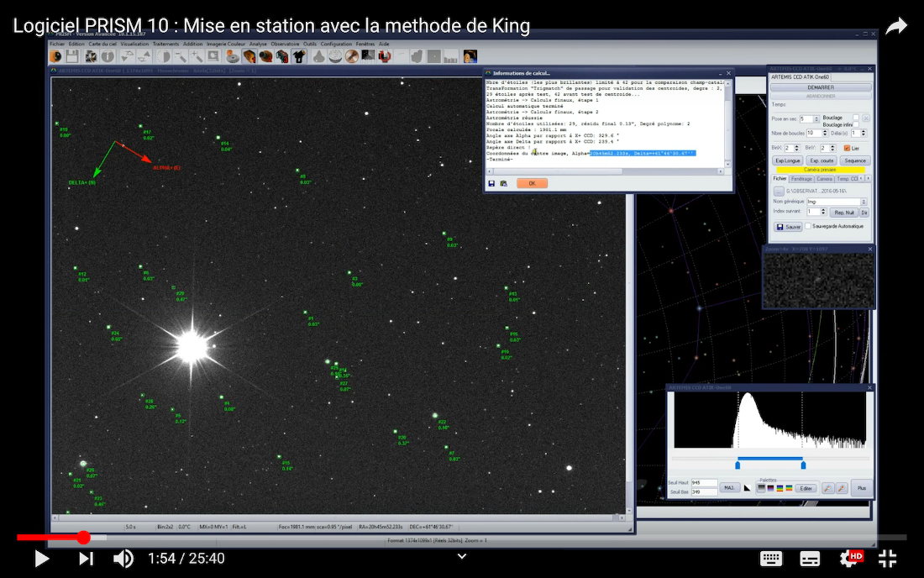Open the Traitements menu
Image resolution: width=924 pixels, height=578 pixels.
coord(165,44)
